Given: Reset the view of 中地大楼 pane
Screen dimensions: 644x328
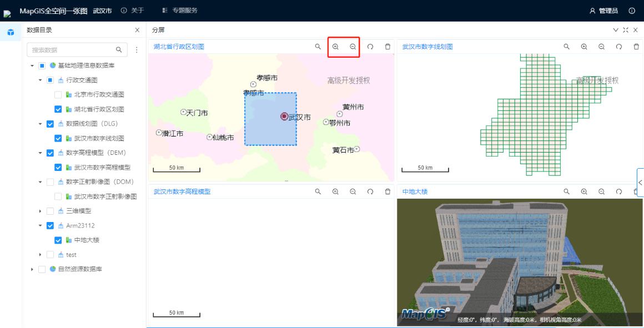Looking at the screenshot, I should (x=619, y=191).
